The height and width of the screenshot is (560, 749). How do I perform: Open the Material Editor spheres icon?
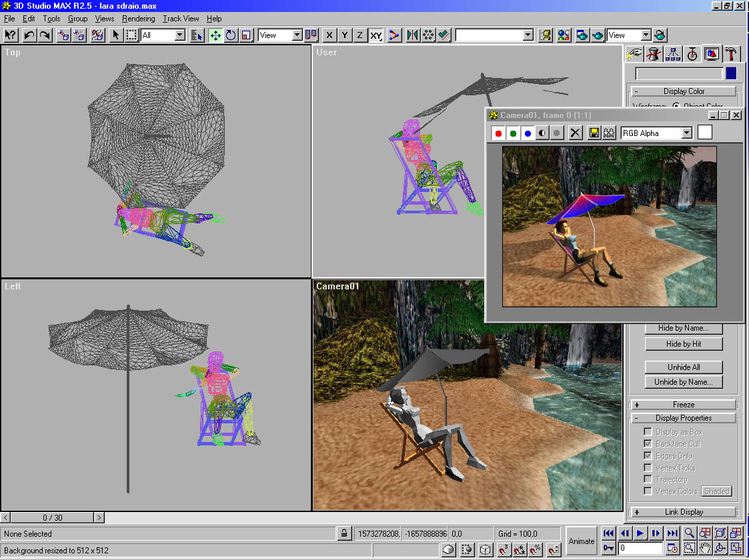pyautogui.click(x=564, y=35)
